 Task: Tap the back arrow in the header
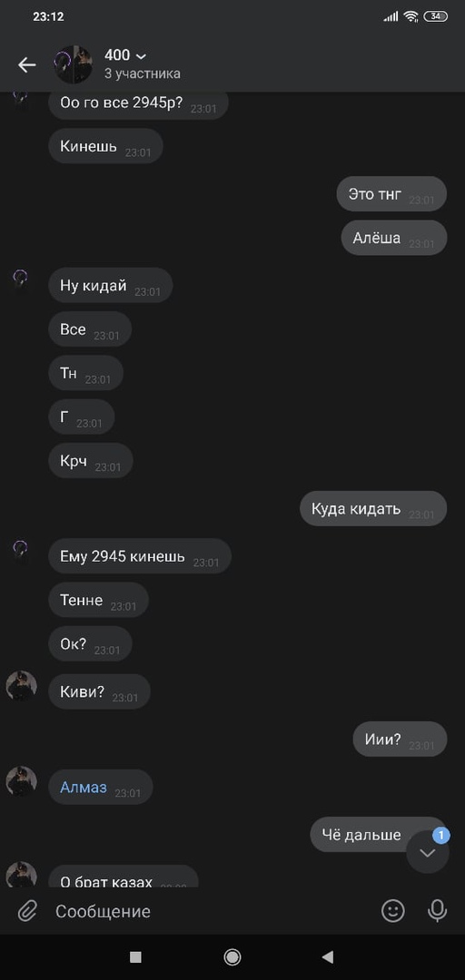27,64
